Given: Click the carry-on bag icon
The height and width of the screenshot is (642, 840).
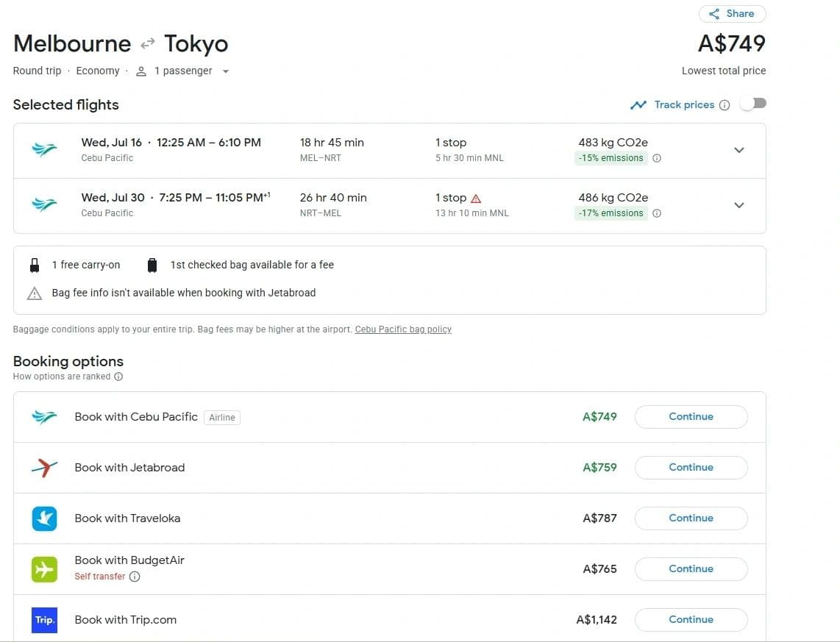Looking at the screenshot, I should click(x=35, y=265).
